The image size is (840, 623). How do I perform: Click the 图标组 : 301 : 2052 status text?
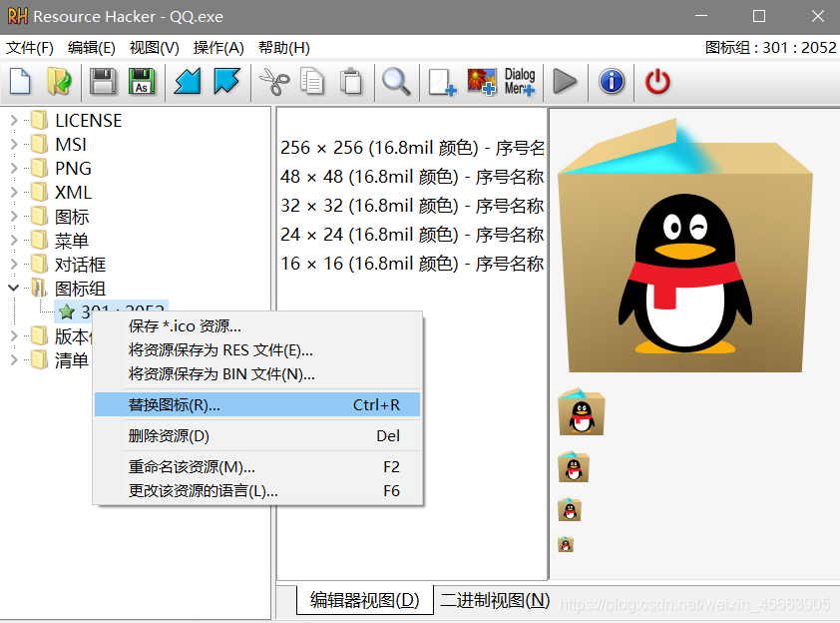click(770, 48)
